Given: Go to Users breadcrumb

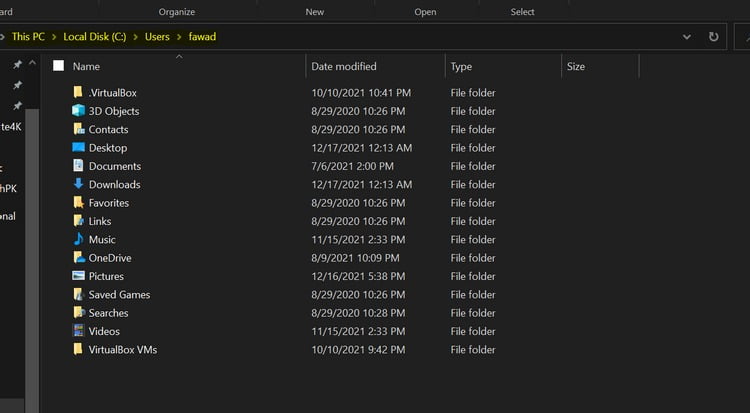Looking at the screenshot, I should point(157,36).
